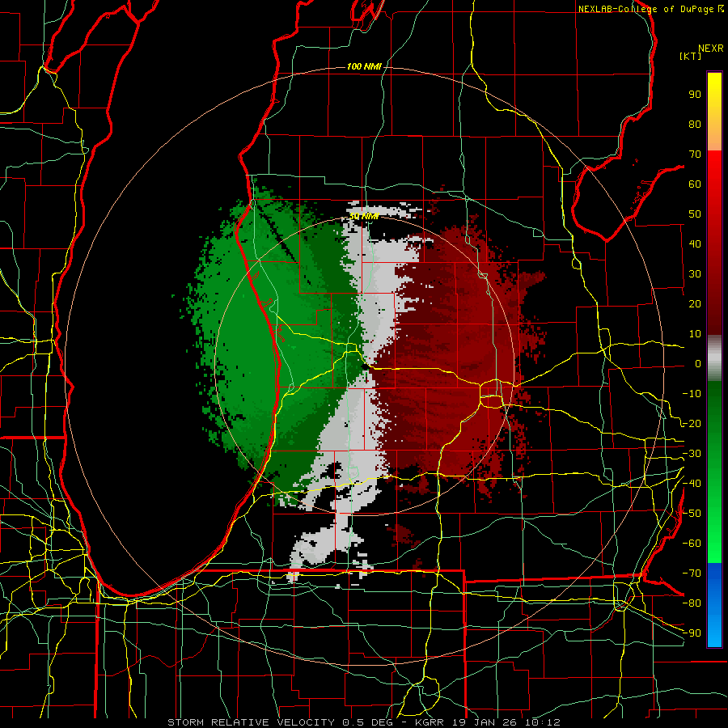728x728 pixels.
Task: Select the 70 value on the velocity scale
Action: (x=695, y=154)
